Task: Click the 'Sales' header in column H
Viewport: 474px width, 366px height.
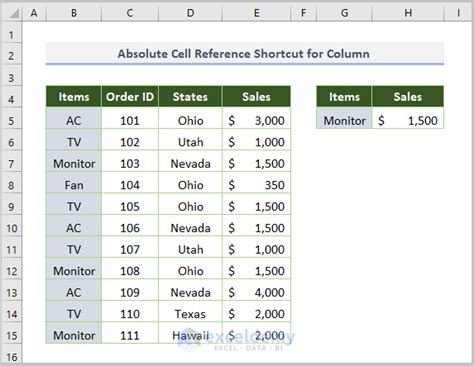Action: pos(408,97)
